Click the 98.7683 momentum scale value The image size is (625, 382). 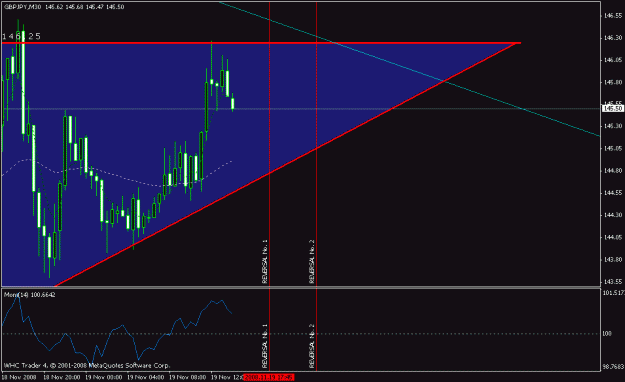click(613, 366)
